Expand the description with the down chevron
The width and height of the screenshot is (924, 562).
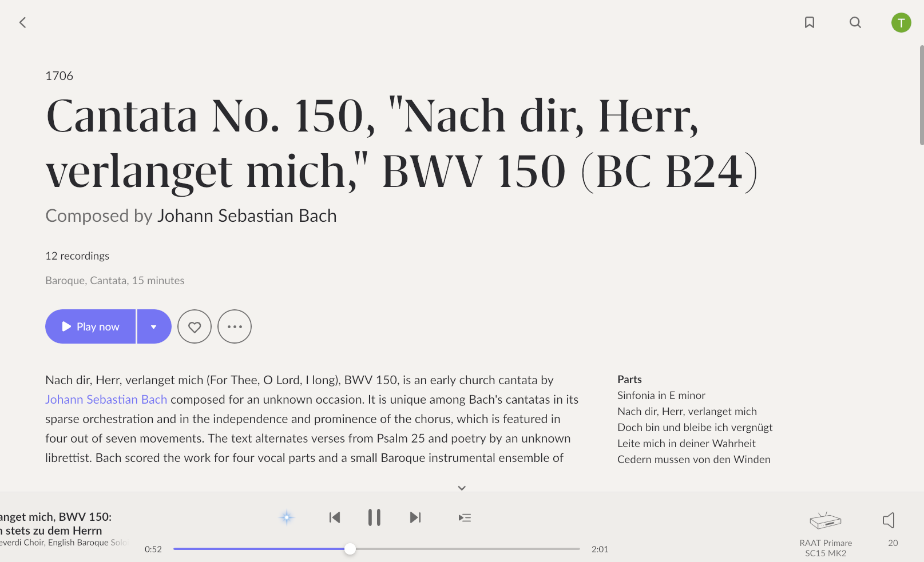coord(462,488)
